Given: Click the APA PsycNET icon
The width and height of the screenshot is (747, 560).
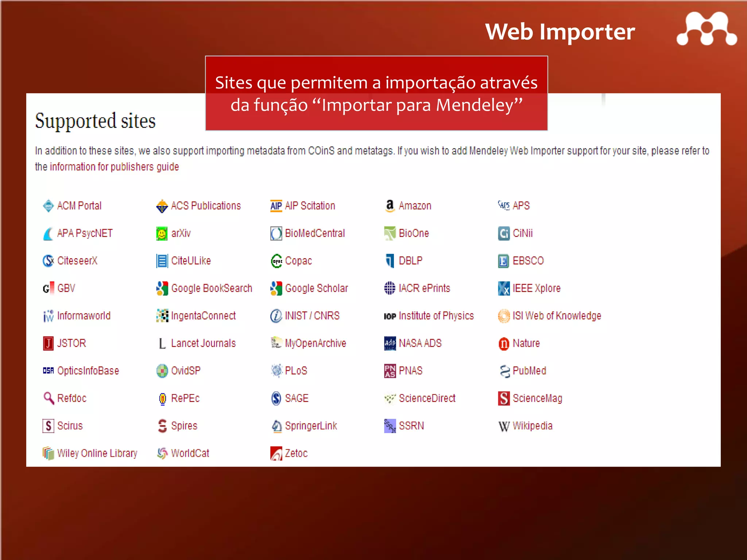Looking at the screenshot, I should (48, 234).
